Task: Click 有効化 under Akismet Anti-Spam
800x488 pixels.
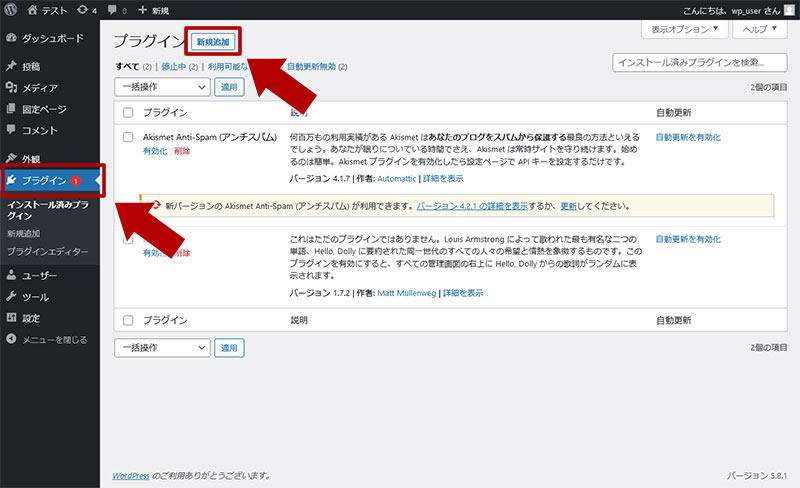Action: (155, 151)
